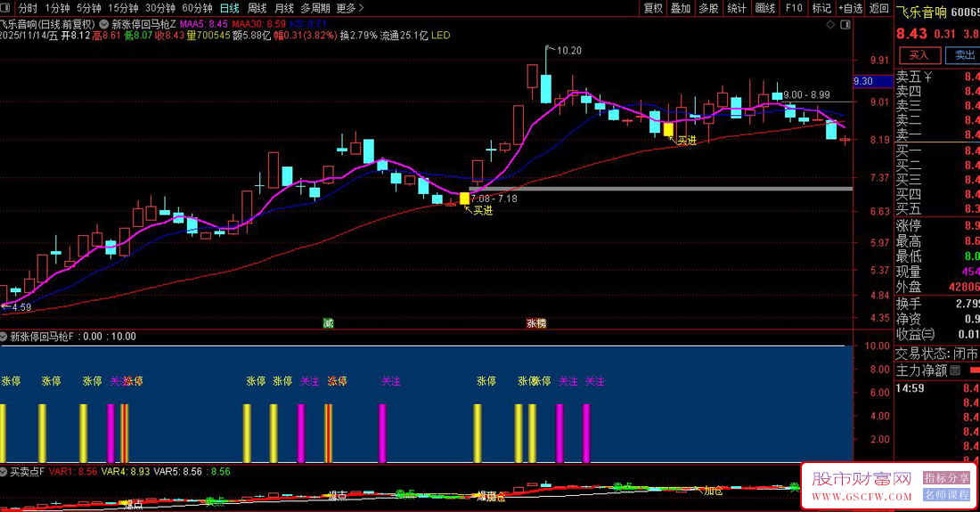Click the 交易状态: 闭市 status text
This screenshot has width=980, height=512.
pyautogui.click(x=937, y=354)
